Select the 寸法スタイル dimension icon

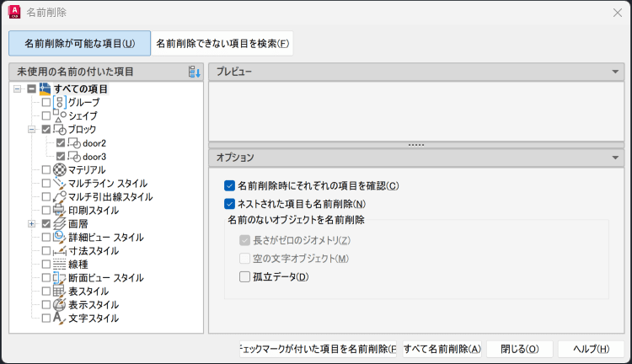click(60, 250)
